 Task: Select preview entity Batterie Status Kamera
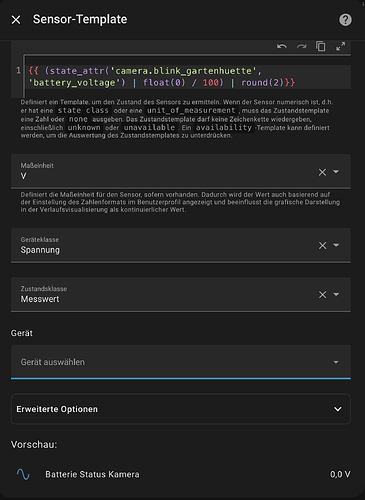(x=92, y=474)
